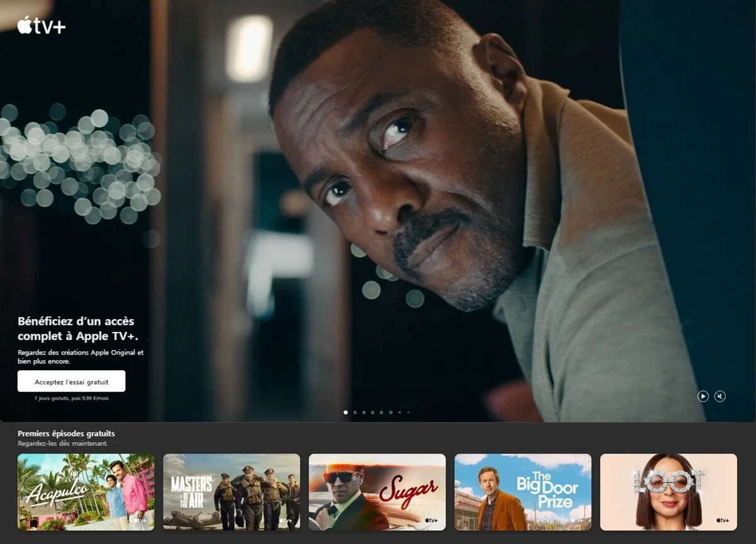756x544 pixels.
Task: Open the Acapulco show thumbnail
Action: coord(86,492)
